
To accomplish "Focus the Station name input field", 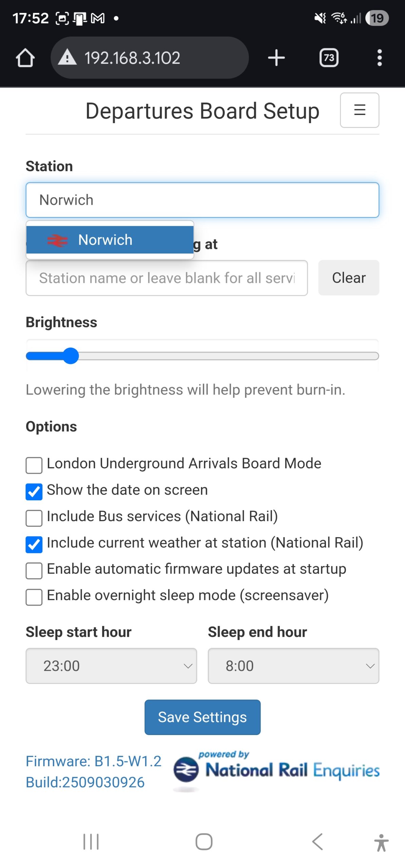I will tap(202, 200).
